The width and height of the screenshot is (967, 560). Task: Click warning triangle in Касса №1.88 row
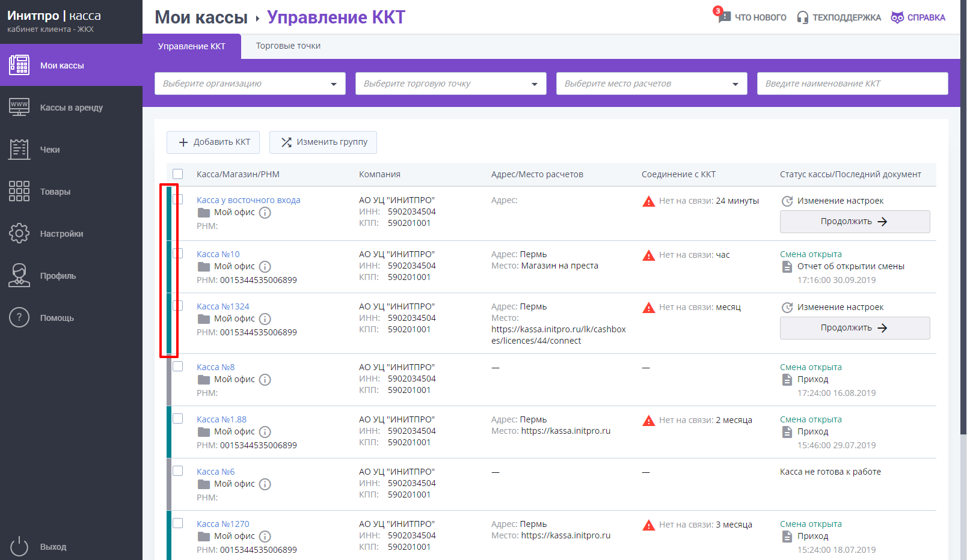coord(649,421)
